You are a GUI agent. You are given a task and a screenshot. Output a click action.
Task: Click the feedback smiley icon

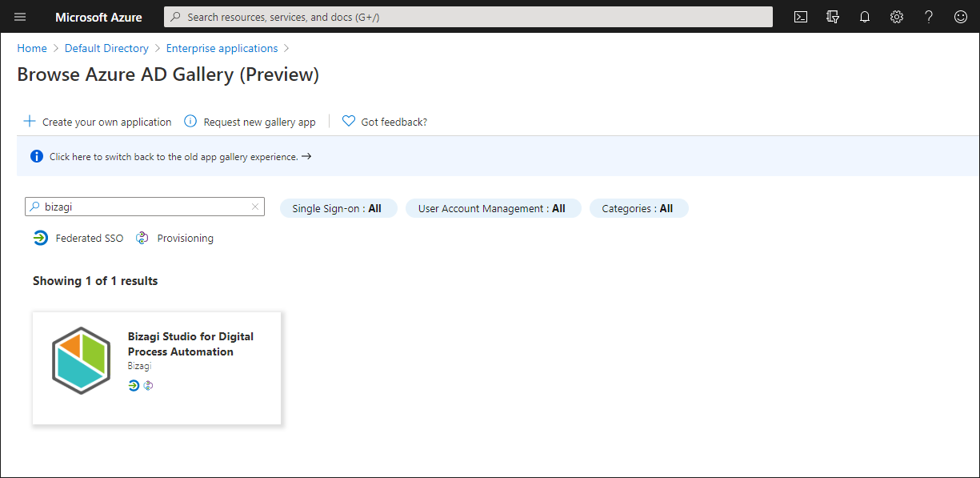tap(961, 17)
